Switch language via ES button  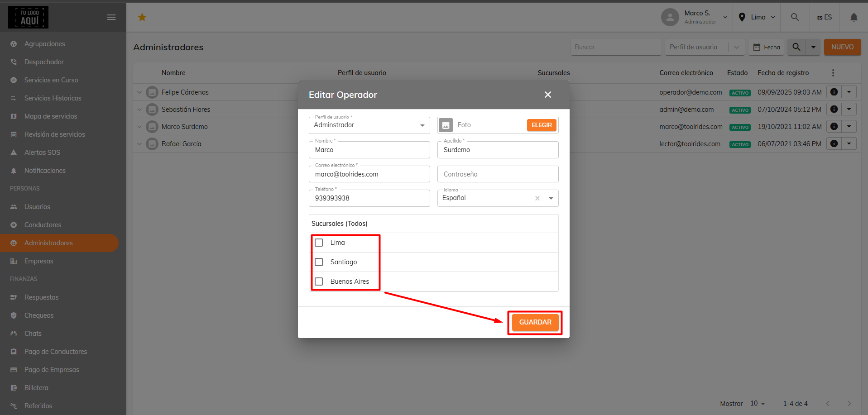[825, 17]
